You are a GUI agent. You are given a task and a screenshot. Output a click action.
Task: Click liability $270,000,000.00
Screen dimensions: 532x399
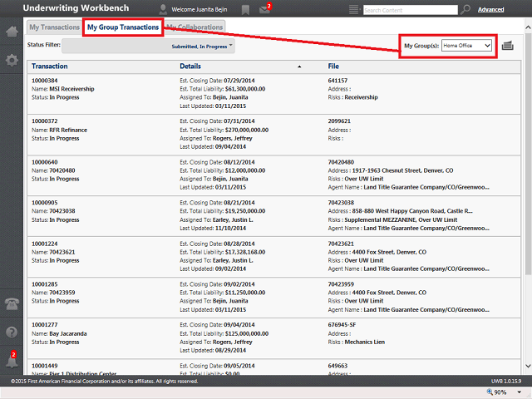247,130
